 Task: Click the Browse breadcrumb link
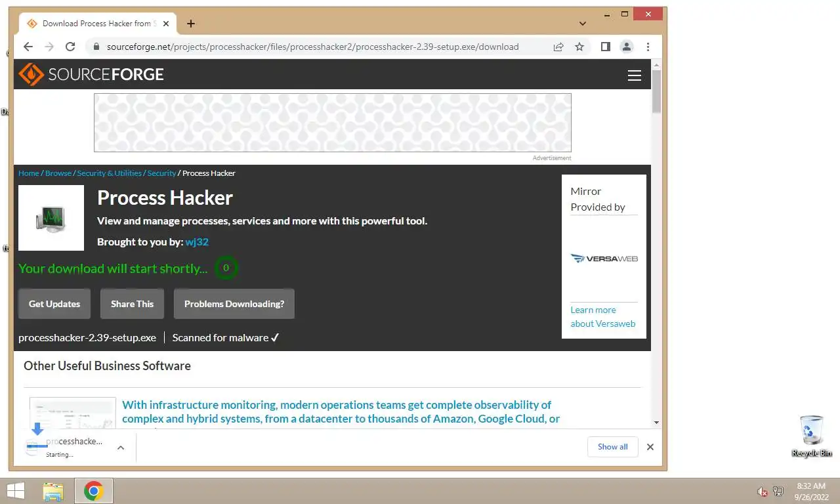(58, 173)
